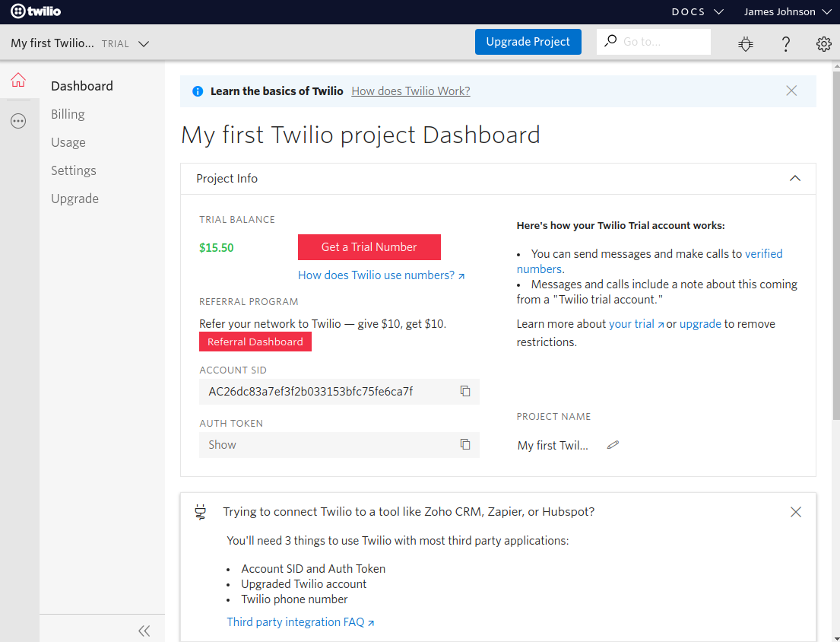
Task: Collapse the Project Info panel
Action: coord(795,179)
